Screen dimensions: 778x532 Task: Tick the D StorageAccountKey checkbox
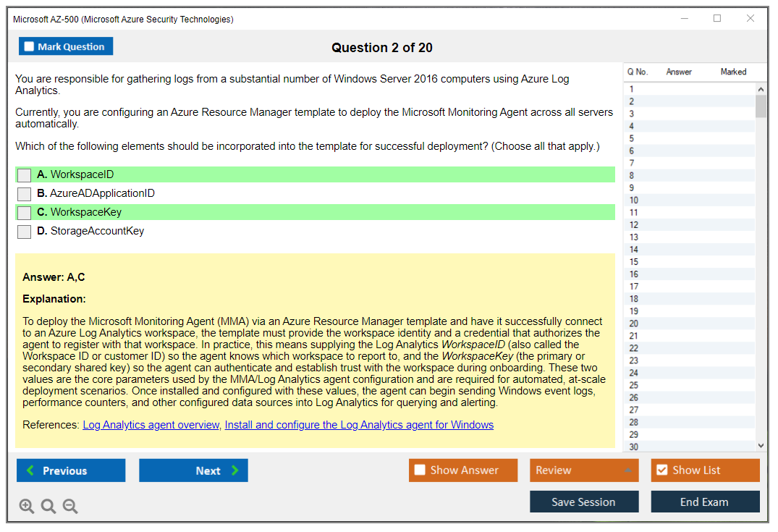click(x=25, y=232)
